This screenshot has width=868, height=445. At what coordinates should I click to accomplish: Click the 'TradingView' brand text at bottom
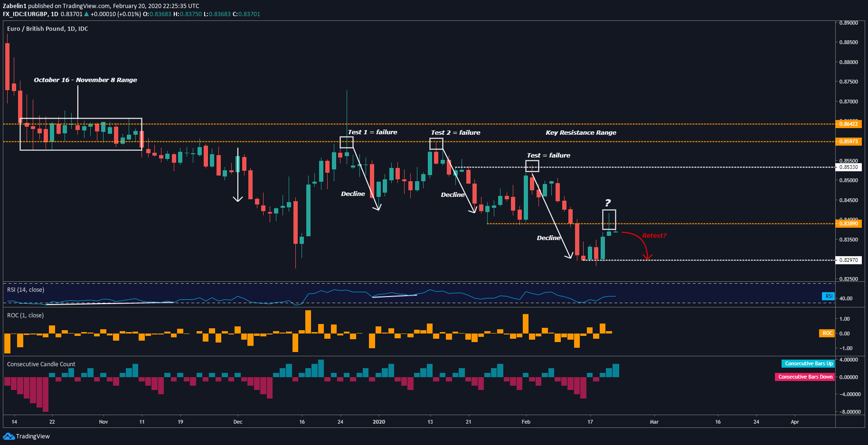coord(33,436)
